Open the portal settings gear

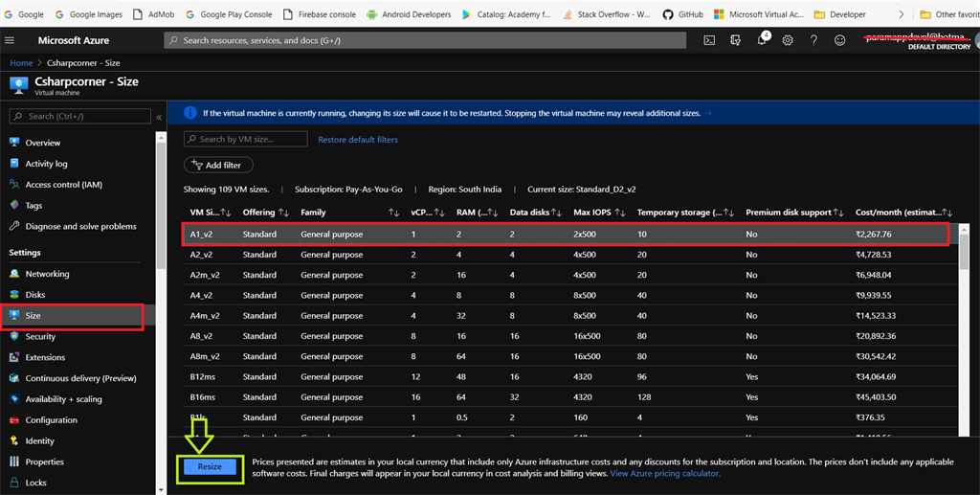click(788, 40)
